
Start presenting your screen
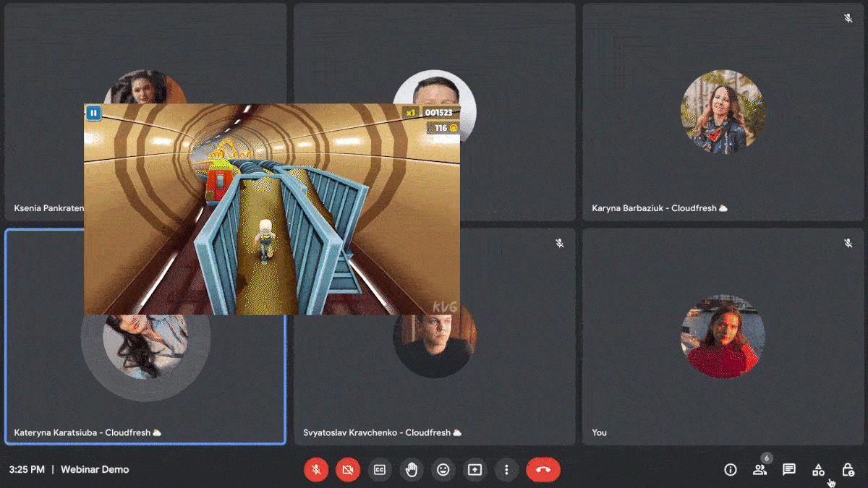pos(475,470)
